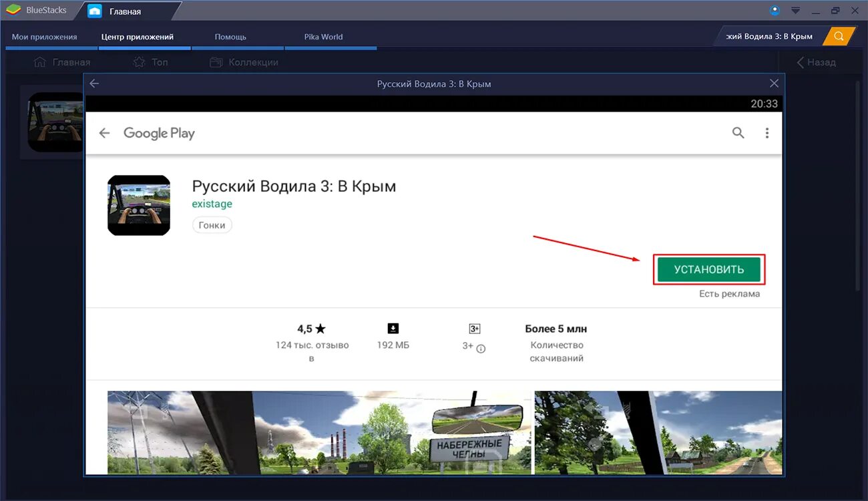Viewport: 868px width, 501px height.
Task: Click the 192 МБ size text
Action: [x=393, y=345]
